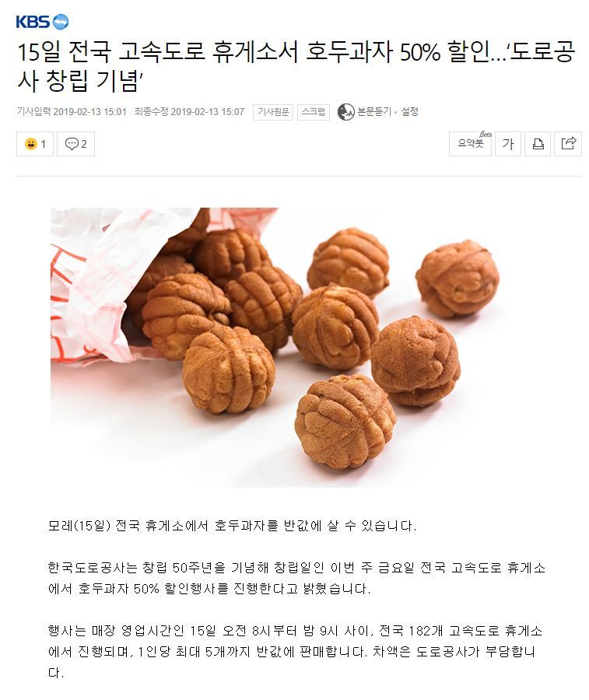This screenshot has height=700, width=589.
Task: Open the 가 font size button
Action: (508, 144)
